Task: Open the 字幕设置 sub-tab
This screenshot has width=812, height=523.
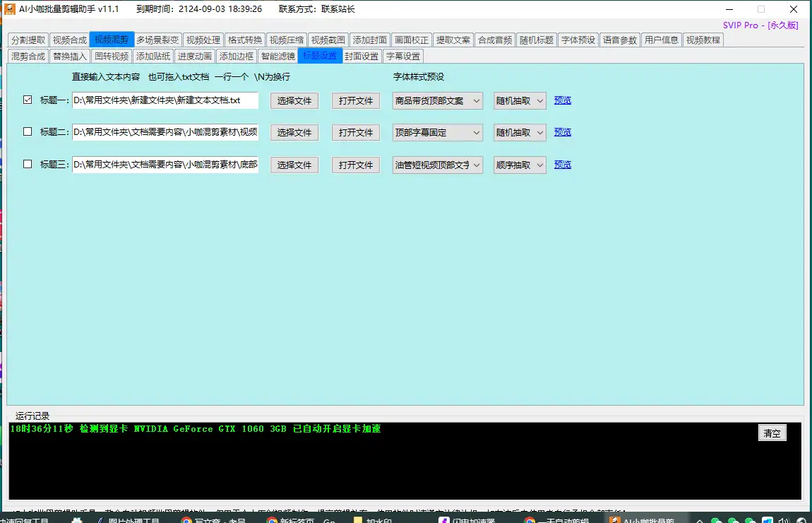Action: [x=403, y=57]
